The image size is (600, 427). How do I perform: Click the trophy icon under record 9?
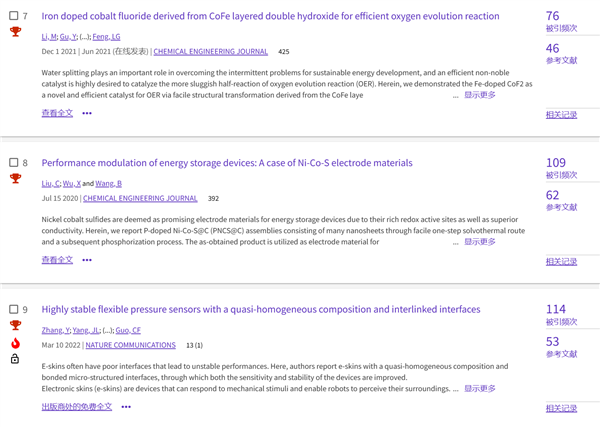point(15,326)
